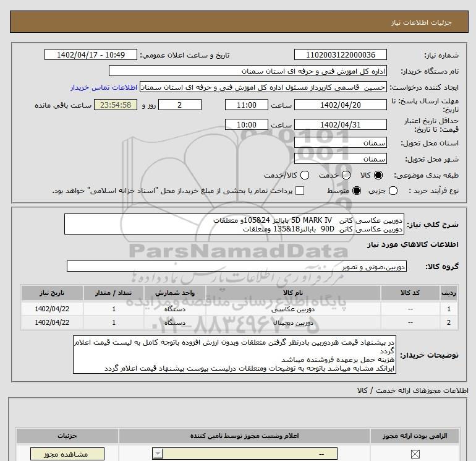This screenshot has width=476, height=461.
Task: Click remaining days field showing 2
Action: pos(180,105)
